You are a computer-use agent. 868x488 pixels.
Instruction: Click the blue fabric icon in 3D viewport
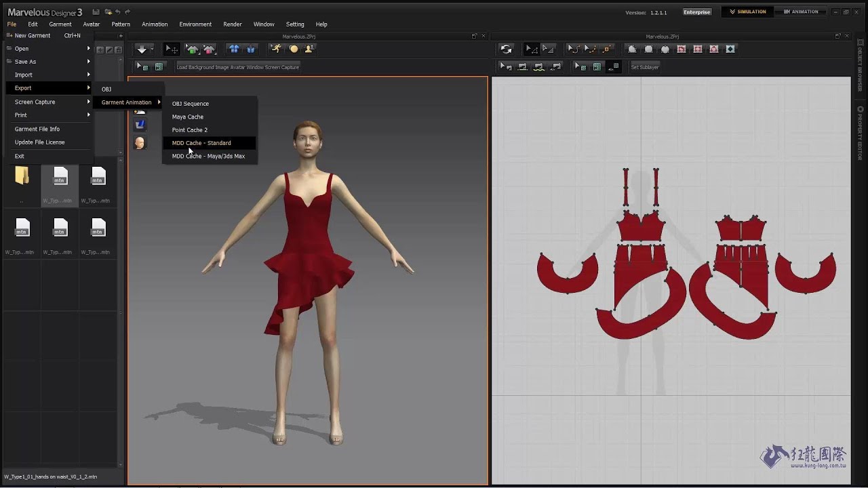[140, 125]
